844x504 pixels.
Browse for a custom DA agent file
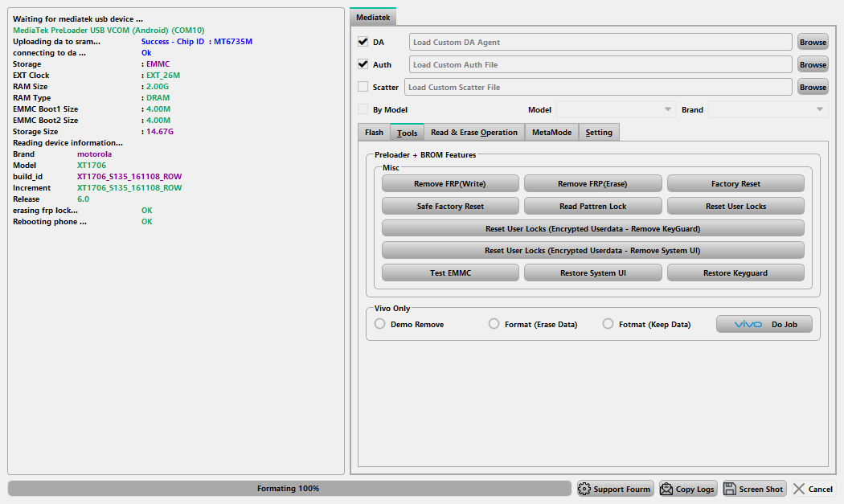tap(813, 42)
